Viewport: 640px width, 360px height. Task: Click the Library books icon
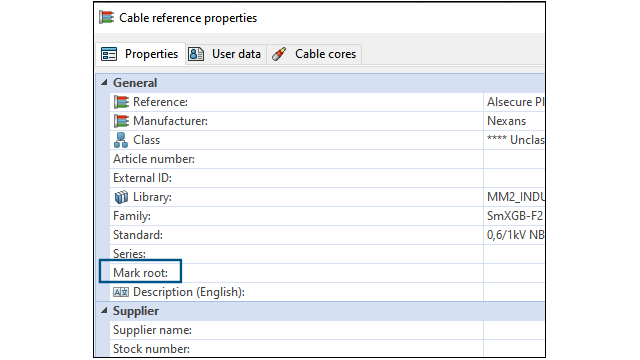(x=121, y=197)
